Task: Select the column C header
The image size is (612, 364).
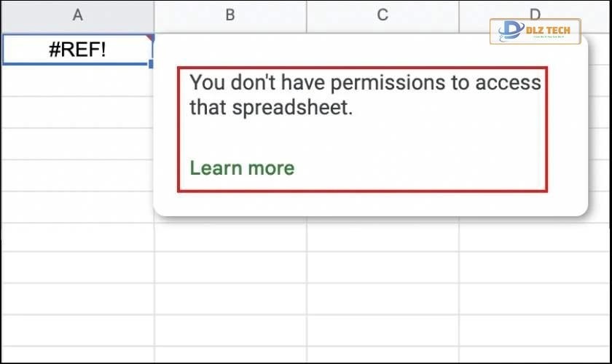Action: pos(382,15)
